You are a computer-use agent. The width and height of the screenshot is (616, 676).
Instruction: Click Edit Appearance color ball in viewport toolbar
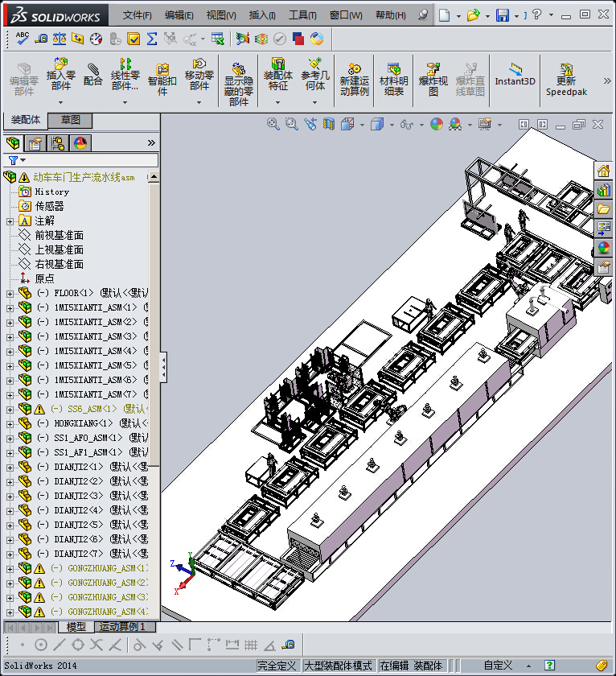[437, 124]
